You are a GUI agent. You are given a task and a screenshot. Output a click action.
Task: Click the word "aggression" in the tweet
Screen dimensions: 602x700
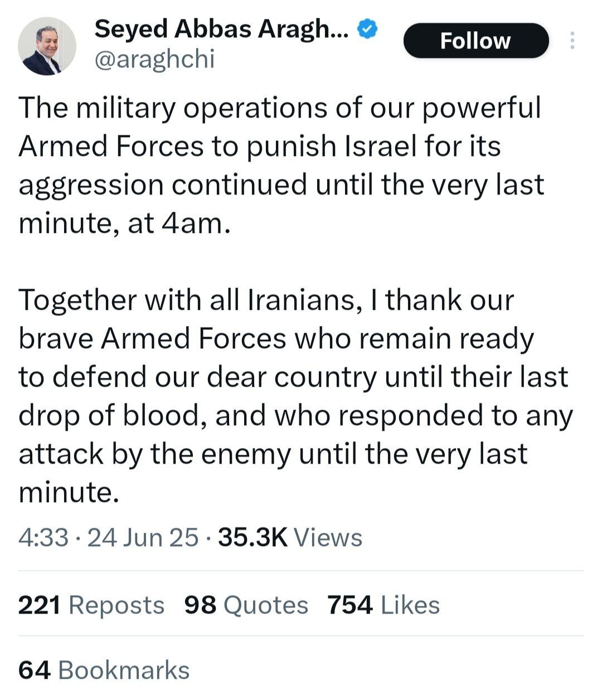coord(91,186)
